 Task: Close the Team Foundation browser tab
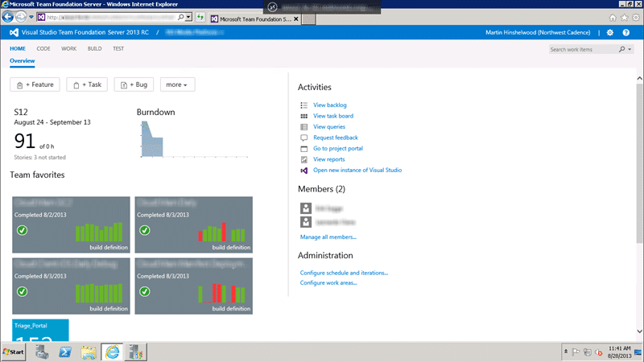pos(295,19)
